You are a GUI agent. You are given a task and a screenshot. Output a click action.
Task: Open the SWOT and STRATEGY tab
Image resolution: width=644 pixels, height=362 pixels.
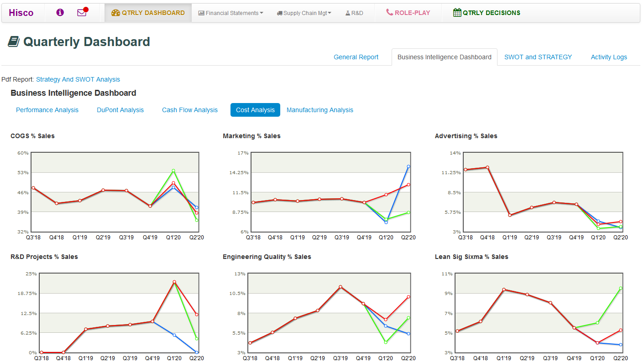tap(538, 57)
